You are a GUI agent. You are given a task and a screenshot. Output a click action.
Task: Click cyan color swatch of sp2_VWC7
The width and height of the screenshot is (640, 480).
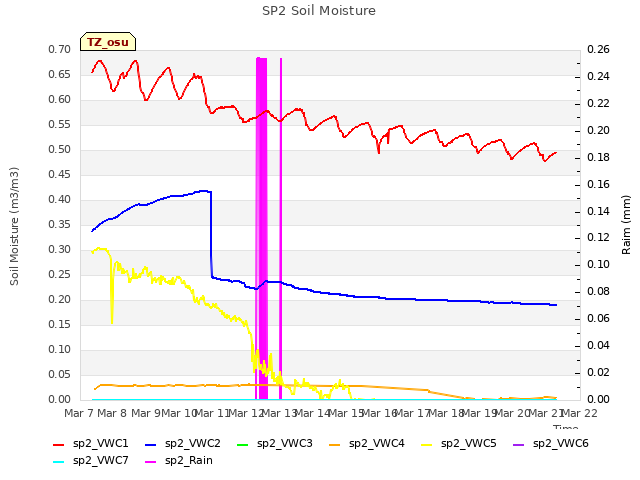(x=59, y=462)
